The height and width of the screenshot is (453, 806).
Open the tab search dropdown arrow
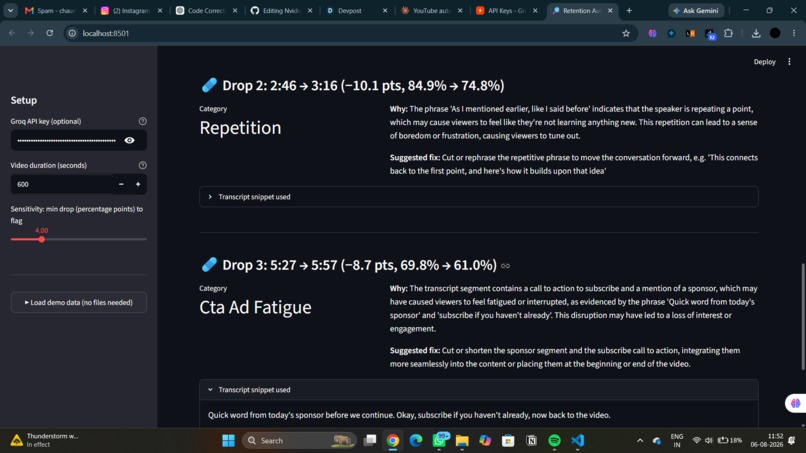click(x=10, y=10)
